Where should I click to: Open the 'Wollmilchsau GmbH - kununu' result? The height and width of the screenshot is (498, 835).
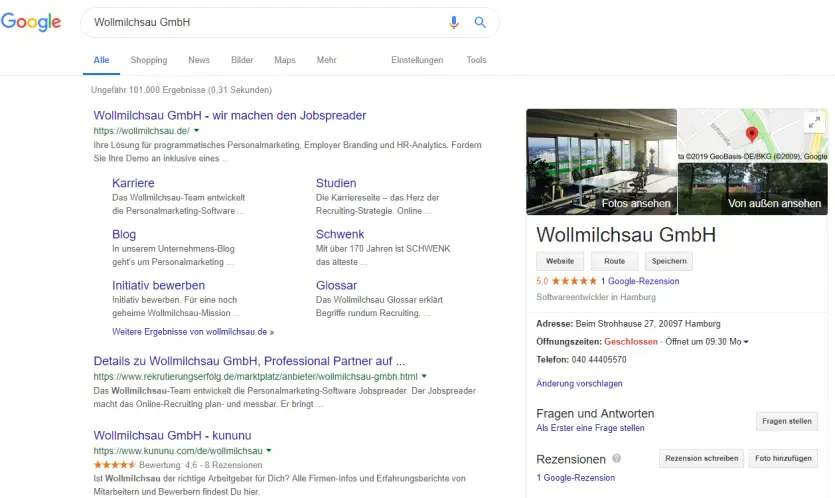tap(172, 436)
